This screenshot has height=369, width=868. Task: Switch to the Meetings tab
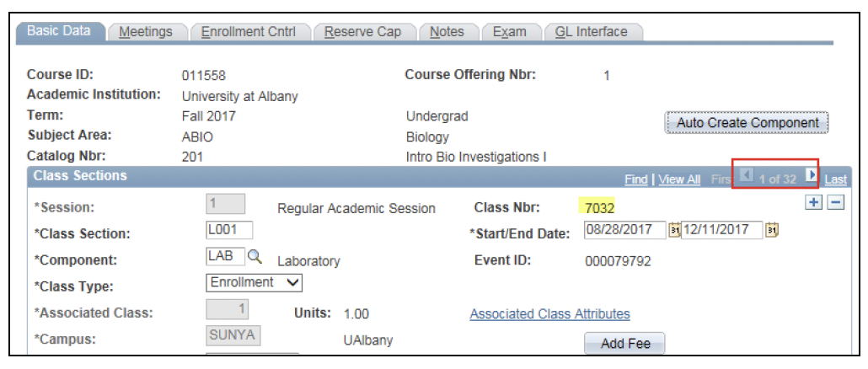145,32
